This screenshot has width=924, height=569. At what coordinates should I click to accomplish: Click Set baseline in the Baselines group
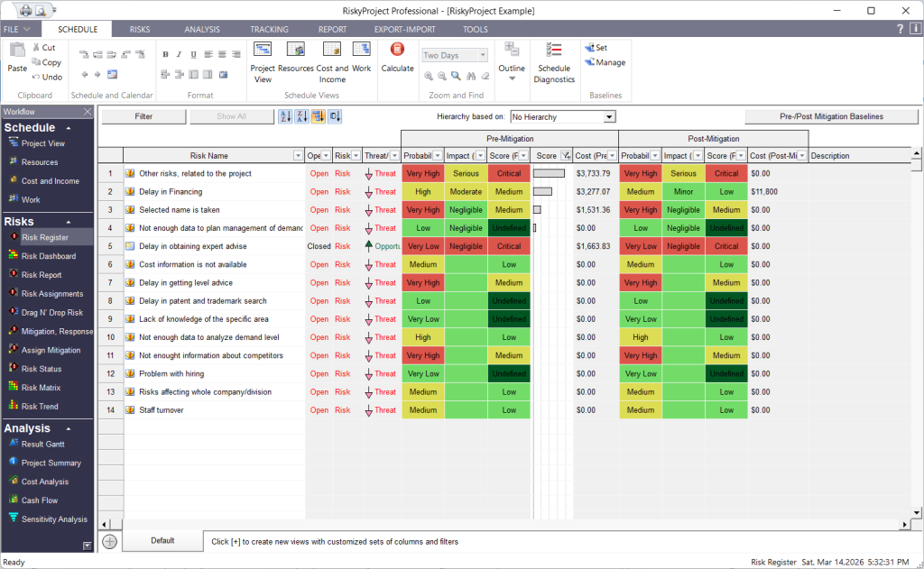pos(596,48)
